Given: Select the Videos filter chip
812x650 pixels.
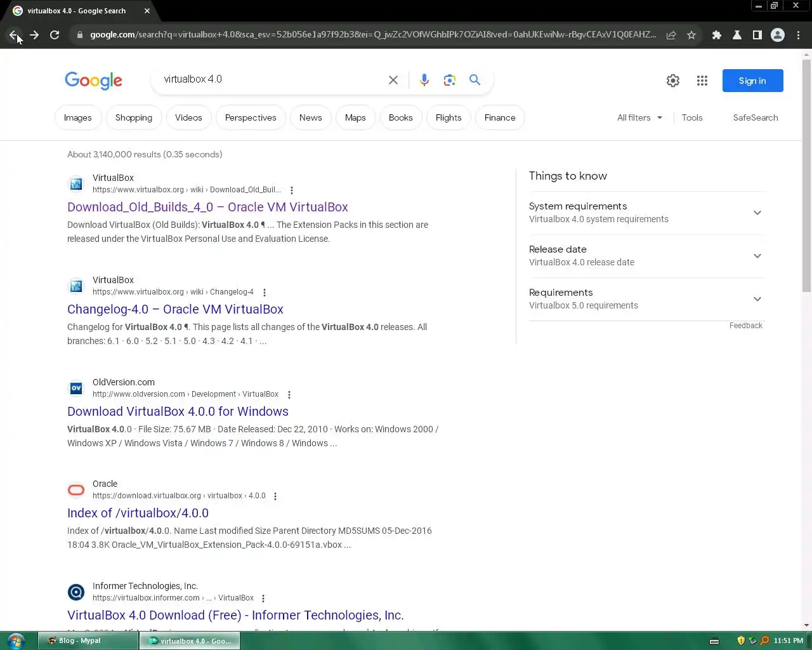Looking at the screenshot, I should [x=188, y=118].
